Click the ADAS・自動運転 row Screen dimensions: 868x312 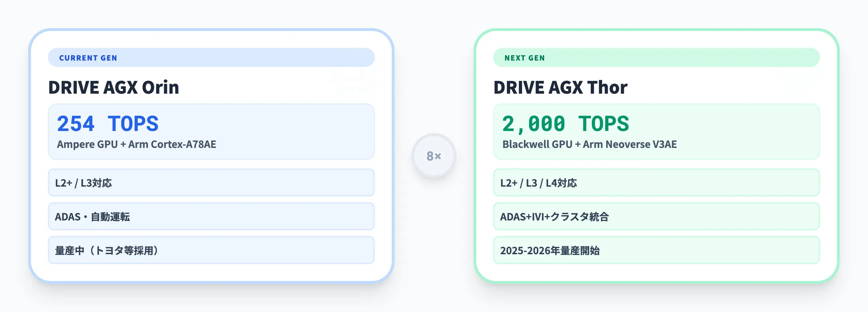(x=211, y=217)
